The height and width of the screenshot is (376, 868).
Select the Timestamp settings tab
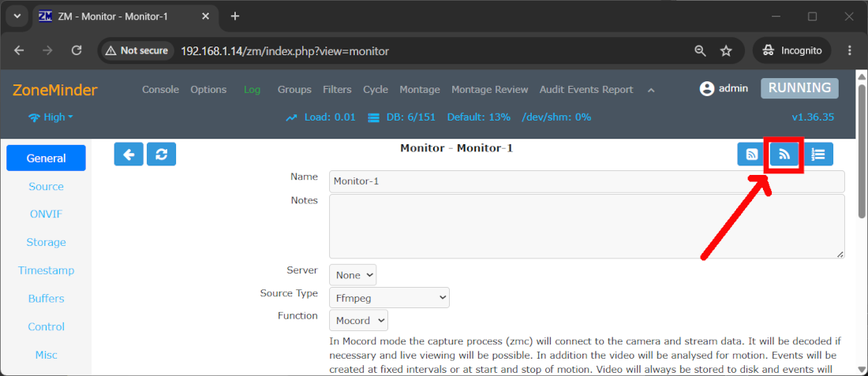[x=46, y=270]
